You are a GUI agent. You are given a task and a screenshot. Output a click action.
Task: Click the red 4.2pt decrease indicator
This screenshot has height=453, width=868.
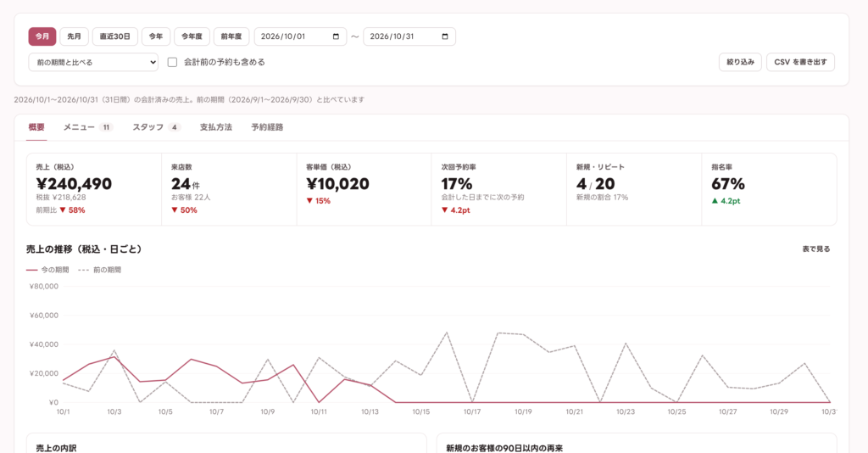[455, 210]
